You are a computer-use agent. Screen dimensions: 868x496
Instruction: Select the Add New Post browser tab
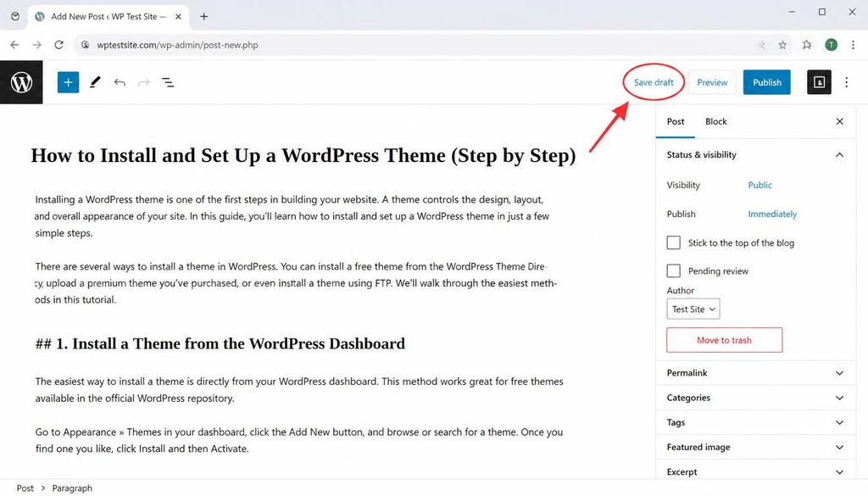pyautogui.click(x=108, y=17)
